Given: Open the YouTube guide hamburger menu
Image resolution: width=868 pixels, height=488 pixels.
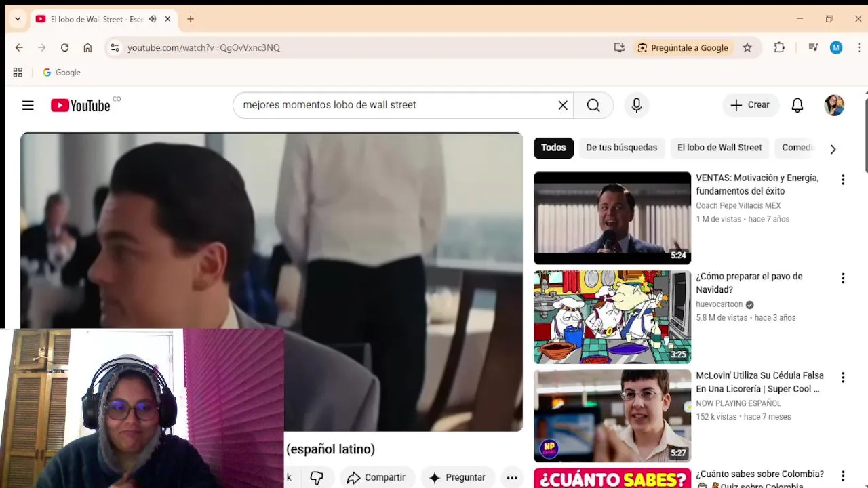Looking at the screenshot, I should click(x=28, y=105).
